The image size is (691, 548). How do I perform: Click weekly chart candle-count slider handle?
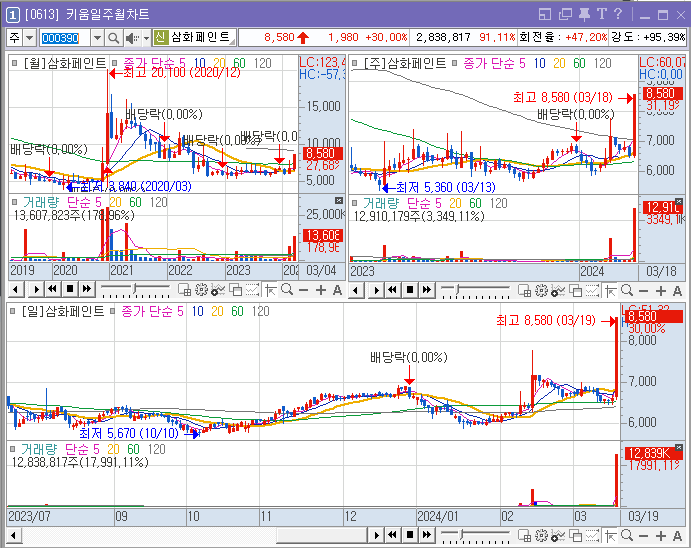(x=458, y=290)
